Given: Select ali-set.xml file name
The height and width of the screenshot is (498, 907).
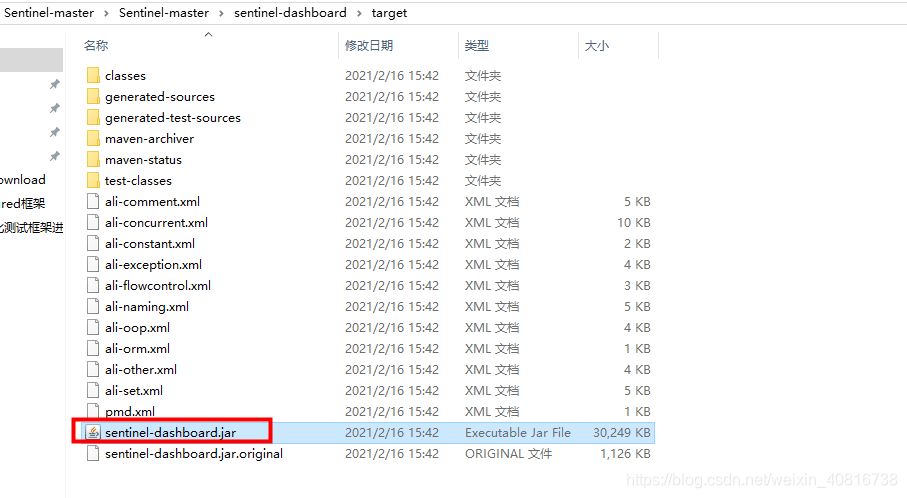Looking at the screenshot, I should pyautogui.click(x=134, y=390).
